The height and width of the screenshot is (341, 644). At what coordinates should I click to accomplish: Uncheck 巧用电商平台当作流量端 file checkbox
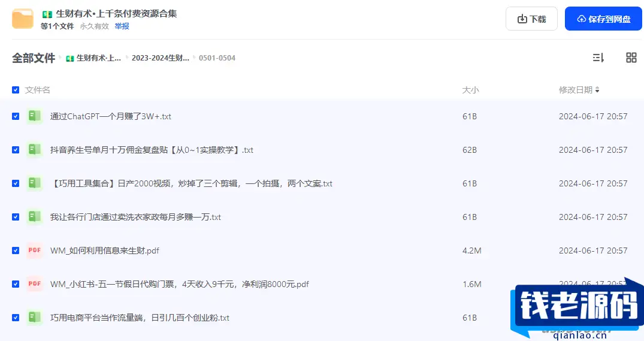coord(16,318)
